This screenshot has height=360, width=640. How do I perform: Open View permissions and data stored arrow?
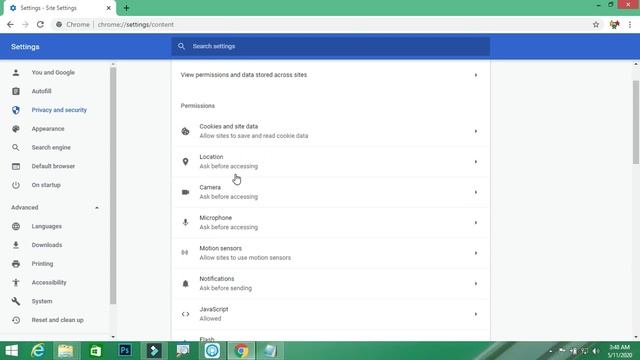click(x=476, y=75)
